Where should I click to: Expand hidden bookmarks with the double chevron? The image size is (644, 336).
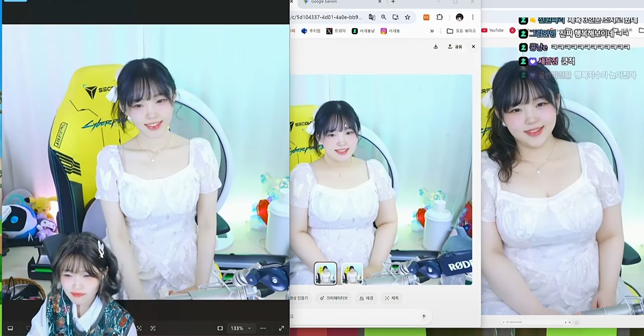point(432,31)
